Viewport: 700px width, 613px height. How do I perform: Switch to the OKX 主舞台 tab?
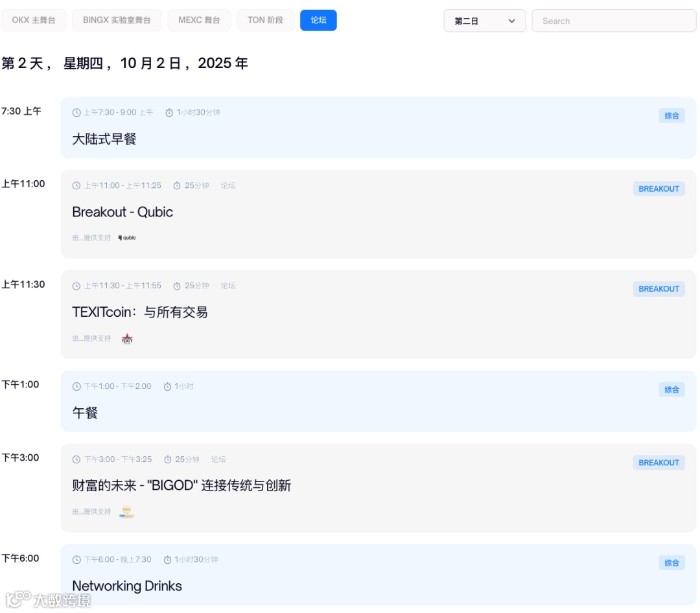34,20
